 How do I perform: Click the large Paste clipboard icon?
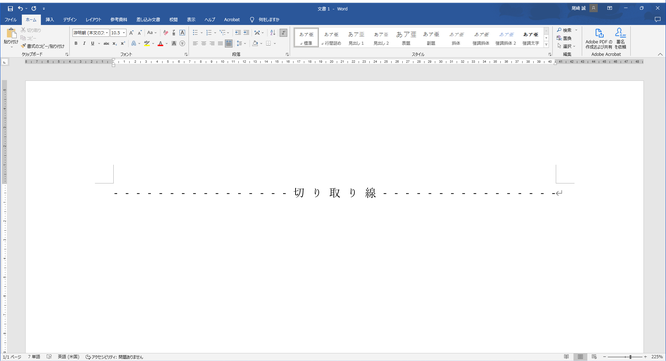coord(11,34)
